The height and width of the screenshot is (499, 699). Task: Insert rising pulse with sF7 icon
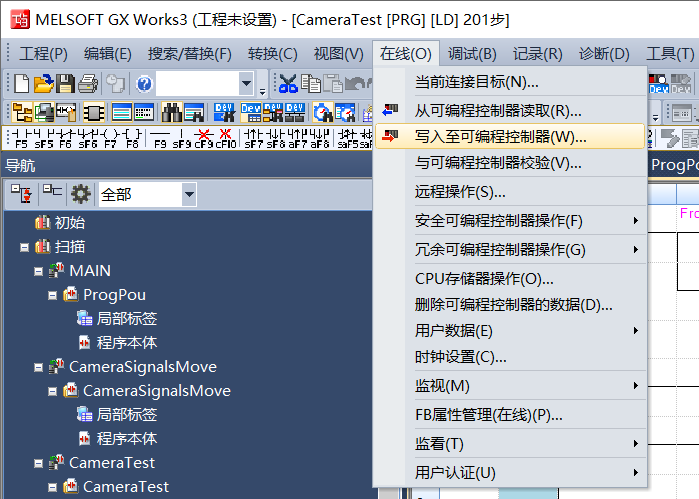[x=254, y=139]
